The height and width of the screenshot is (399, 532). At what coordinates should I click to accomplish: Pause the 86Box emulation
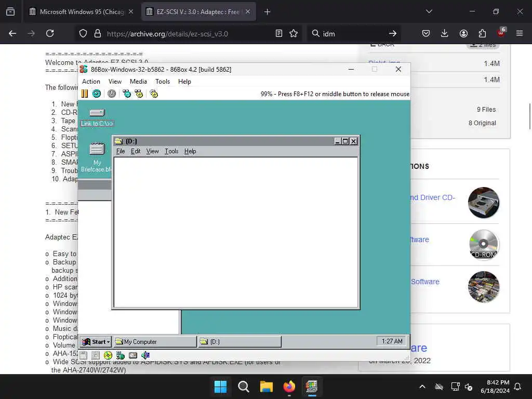85,94
